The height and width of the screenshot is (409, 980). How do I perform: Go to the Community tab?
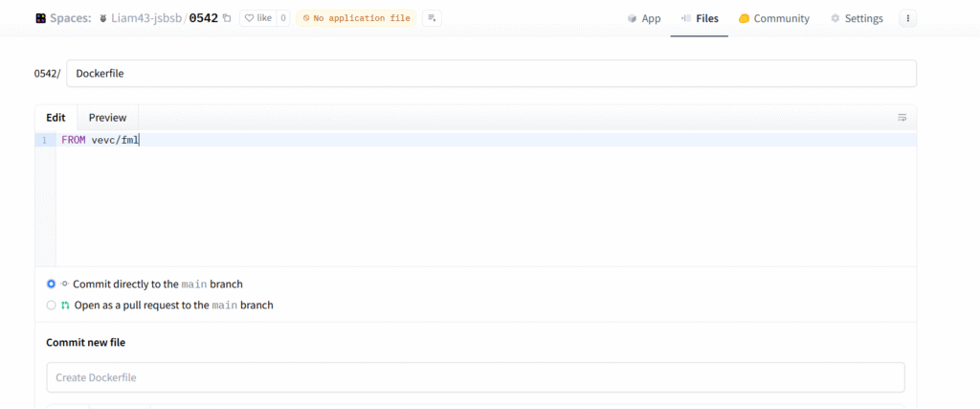pos(773,18)
